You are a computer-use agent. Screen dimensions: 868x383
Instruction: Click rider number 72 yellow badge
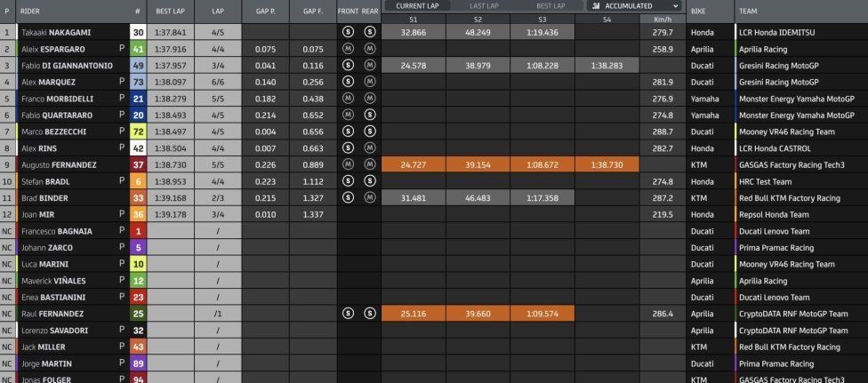(139, 132)
